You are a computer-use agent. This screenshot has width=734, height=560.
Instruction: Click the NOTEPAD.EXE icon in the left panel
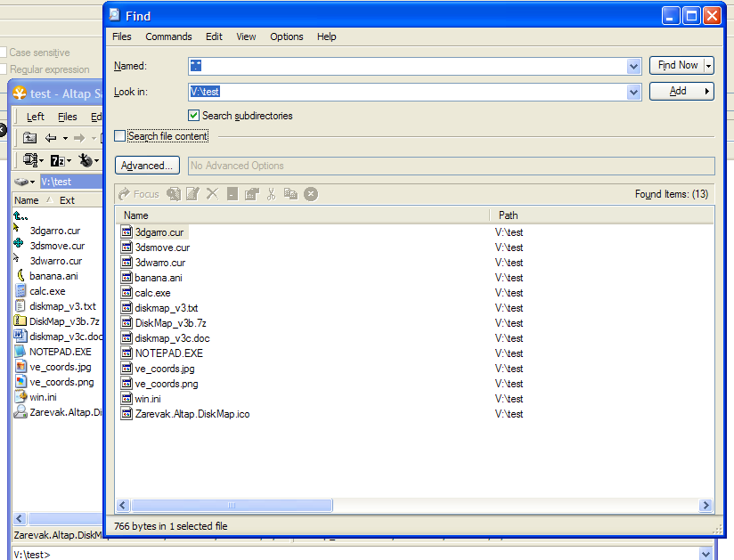click(x=20, y=352)
